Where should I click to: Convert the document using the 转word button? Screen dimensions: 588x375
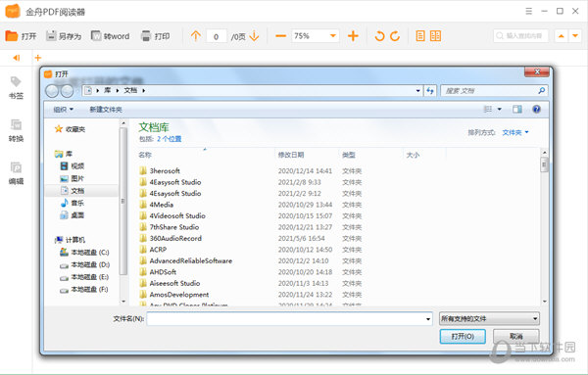pyautogui.click(x=110, y=36)
